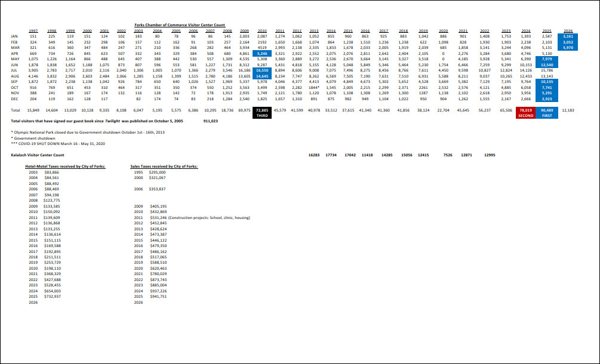Click the 2026 year column header

point(568,30)
